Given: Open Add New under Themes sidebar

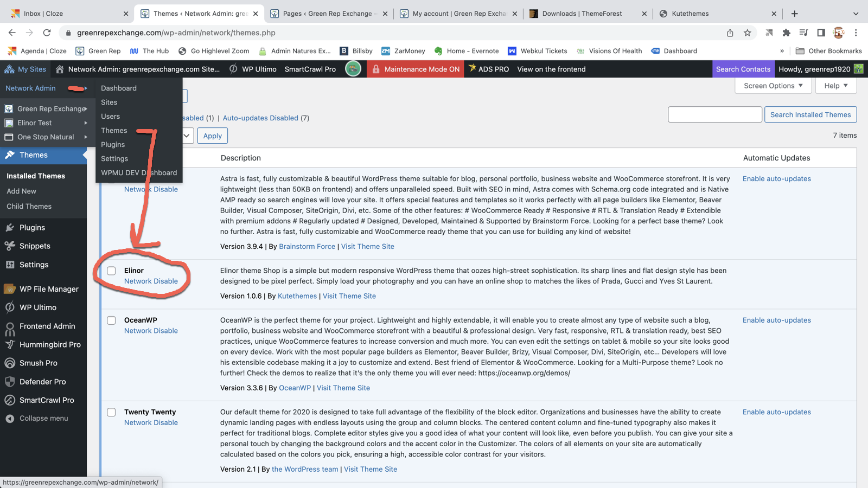Looking at the screenshot, I should coord(21,191).
